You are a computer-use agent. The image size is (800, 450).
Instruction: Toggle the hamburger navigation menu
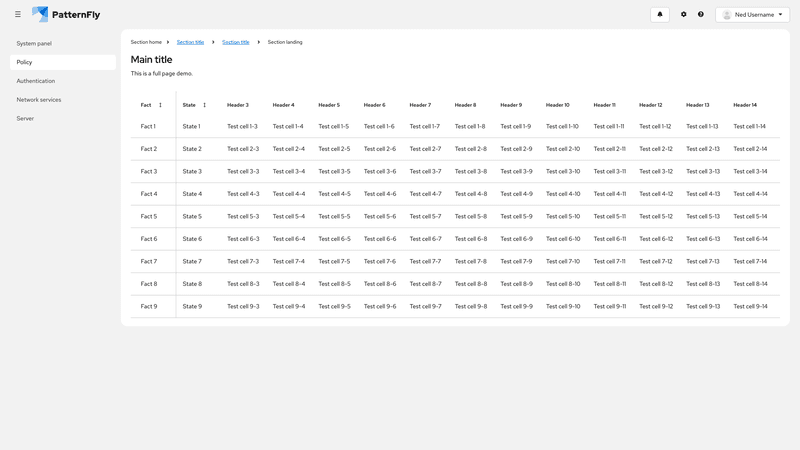pyautogui.click(x=18, y=15)
